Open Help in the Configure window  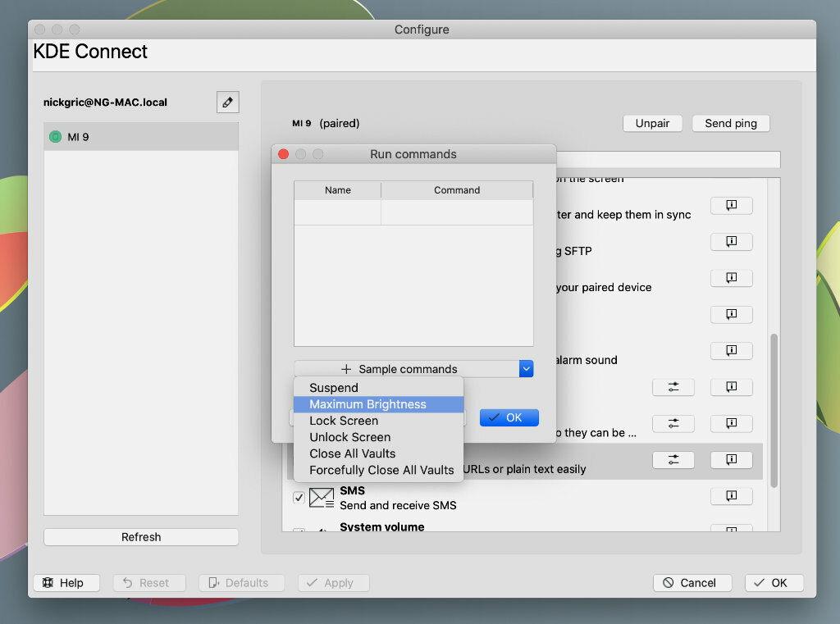coord(66,583)
